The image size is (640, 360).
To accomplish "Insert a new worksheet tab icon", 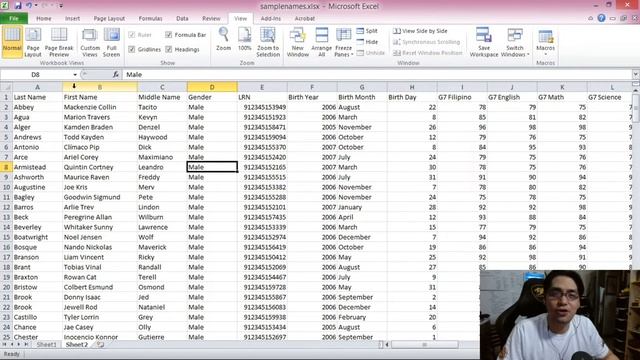I will click(x=100, y=344).
